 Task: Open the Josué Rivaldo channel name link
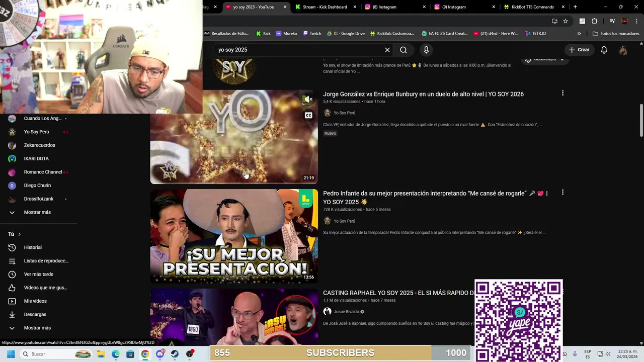tap(346, 312)
